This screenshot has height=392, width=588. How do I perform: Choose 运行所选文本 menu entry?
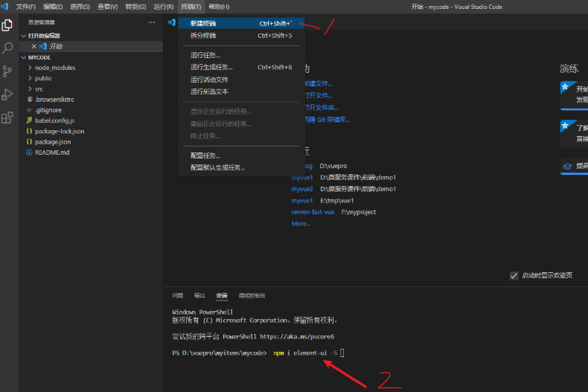pyautogui.click(x=241, y=91)
